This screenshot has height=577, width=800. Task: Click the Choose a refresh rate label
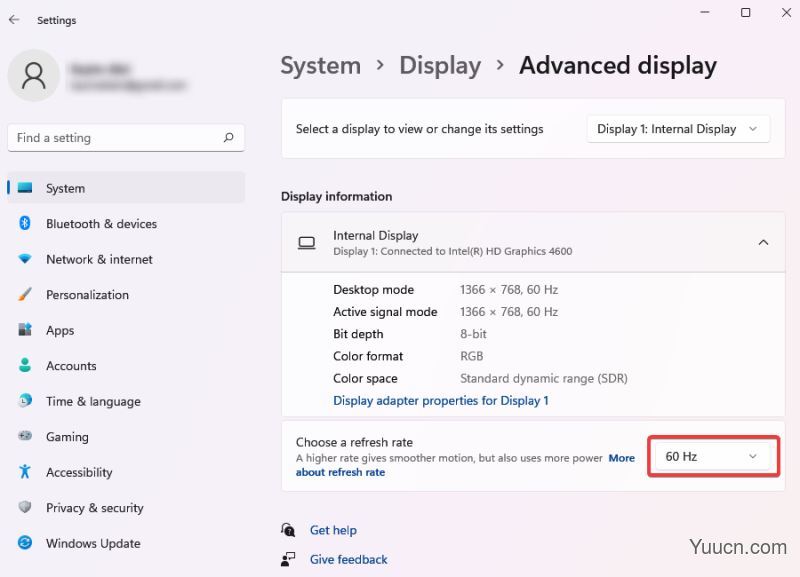[354, 442]
